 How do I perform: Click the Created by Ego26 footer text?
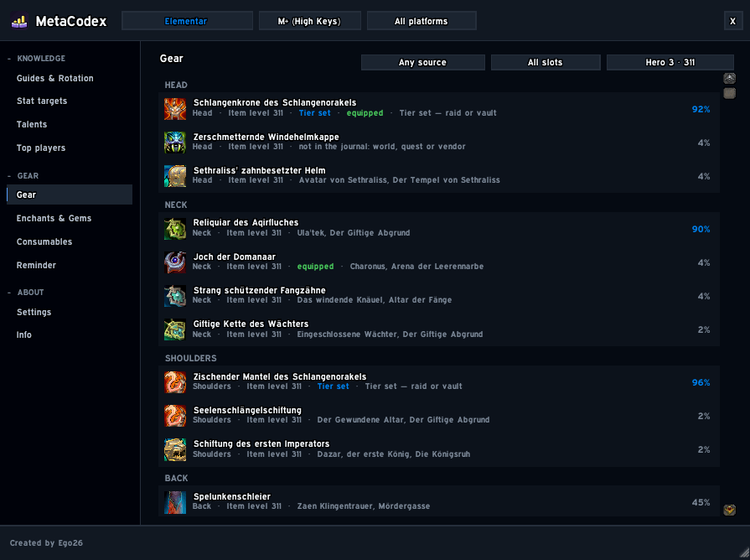(x=46, y=543)
